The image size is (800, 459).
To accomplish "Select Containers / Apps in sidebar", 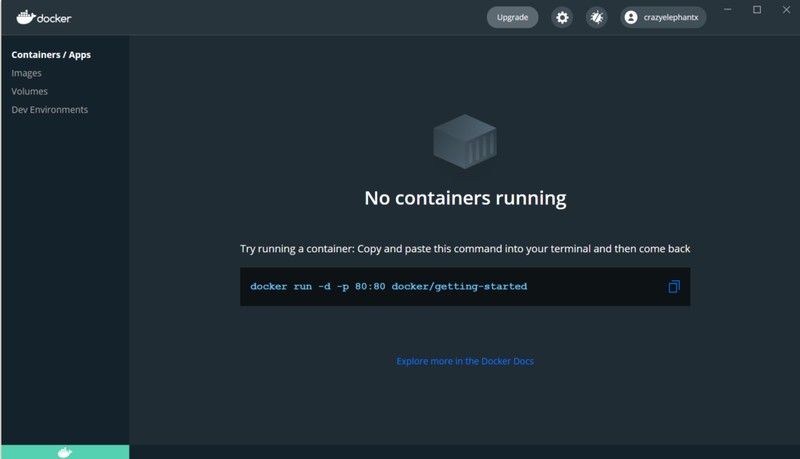I will [51, 55].
